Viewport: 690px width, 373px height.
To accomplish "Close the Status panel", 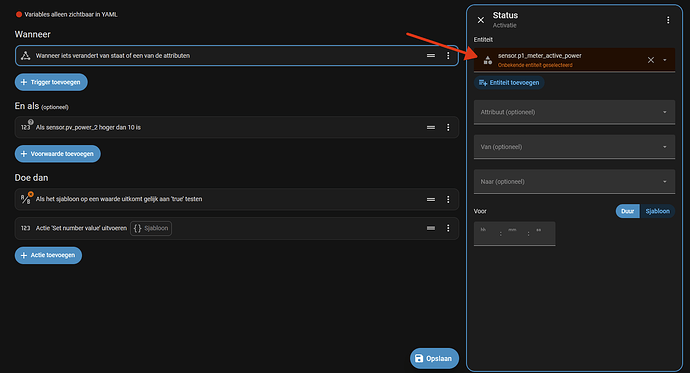I will coord(481,20).
